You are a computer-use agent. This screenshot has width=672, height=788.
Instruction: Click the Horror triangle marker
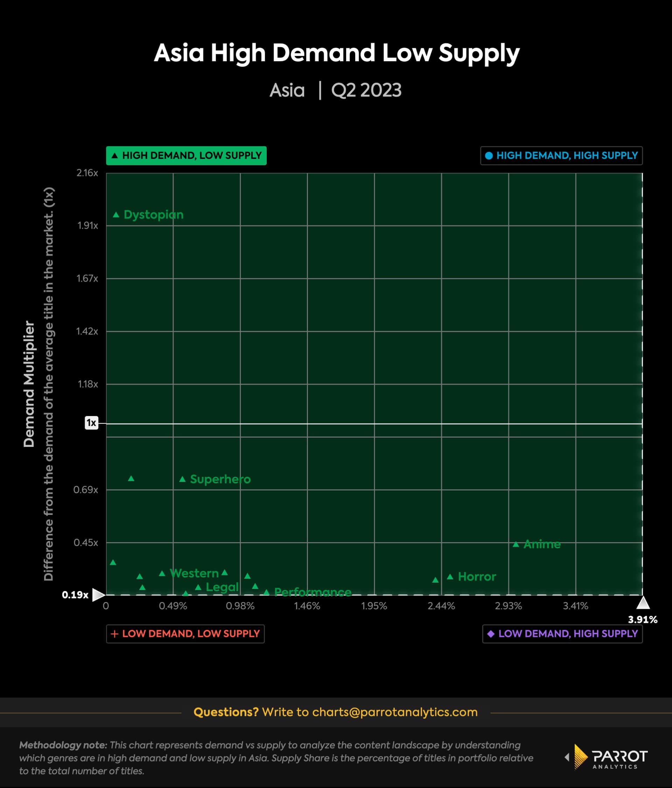point(450,577)
